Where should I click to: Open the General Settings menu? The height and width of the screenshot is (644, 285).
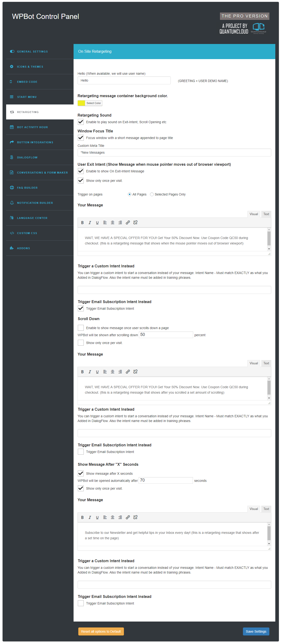(40, 52)
